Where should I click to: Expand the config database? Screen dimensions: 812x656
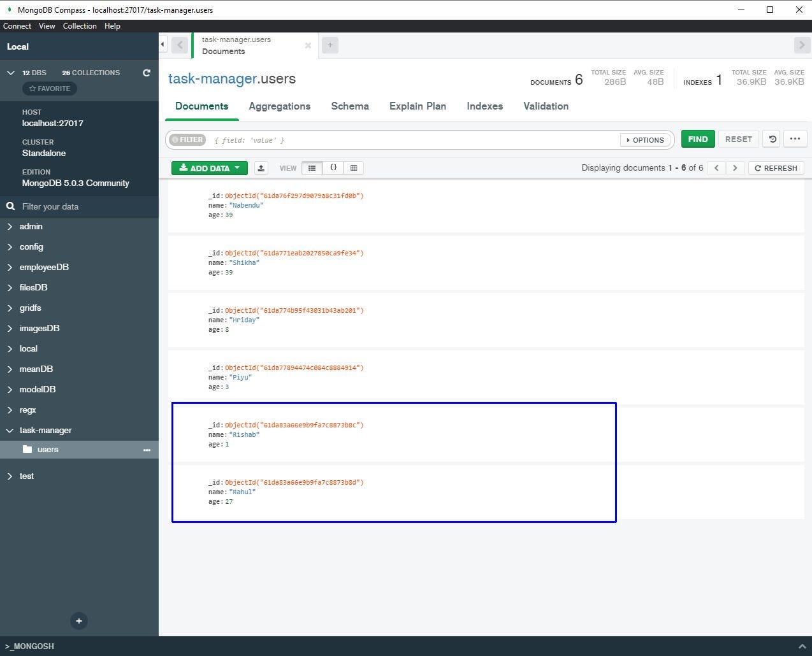[x=10, y=247]
